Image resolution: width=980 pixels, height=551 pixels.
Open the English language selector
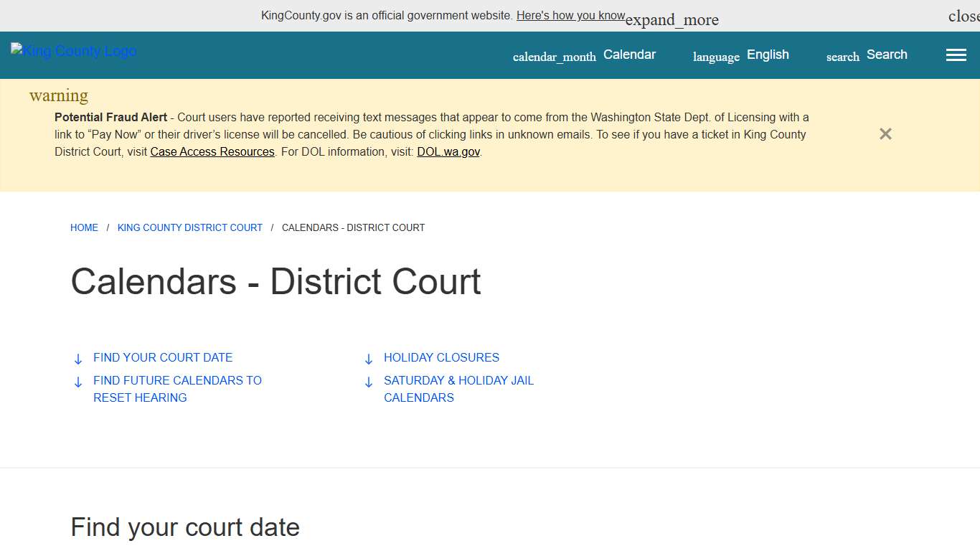(x=768, y=55)
